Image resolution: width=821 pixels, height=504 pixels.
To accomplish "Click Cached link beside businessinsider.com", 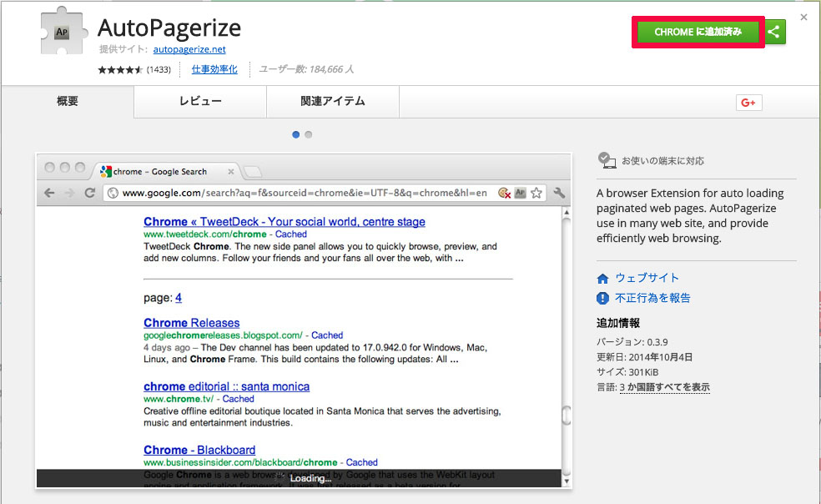I will tap(362, 462).
